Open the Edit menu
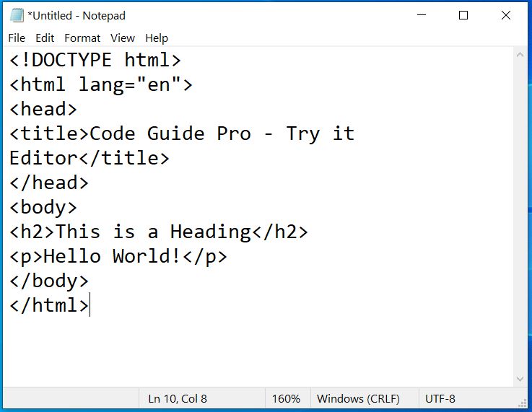This screenshot has height=412, width=532. (45, 38)
